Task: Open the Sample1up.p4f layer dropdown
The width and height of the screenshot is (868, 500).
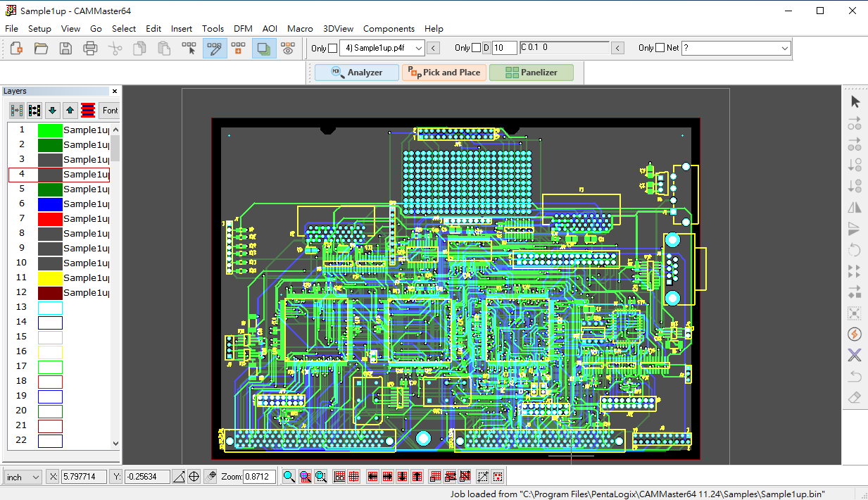Action: [418, 48]
